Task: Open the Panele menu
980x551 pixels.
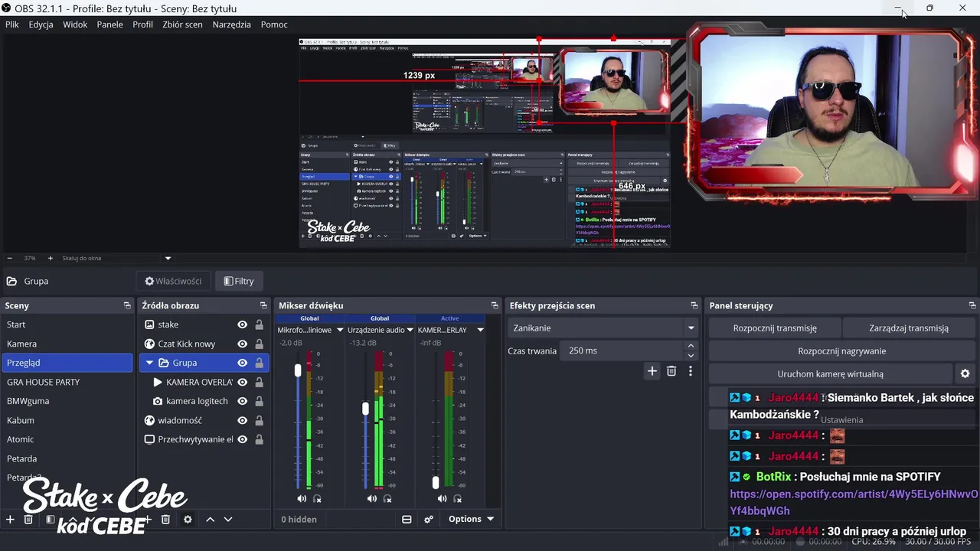Action: (x=109, y=24)
